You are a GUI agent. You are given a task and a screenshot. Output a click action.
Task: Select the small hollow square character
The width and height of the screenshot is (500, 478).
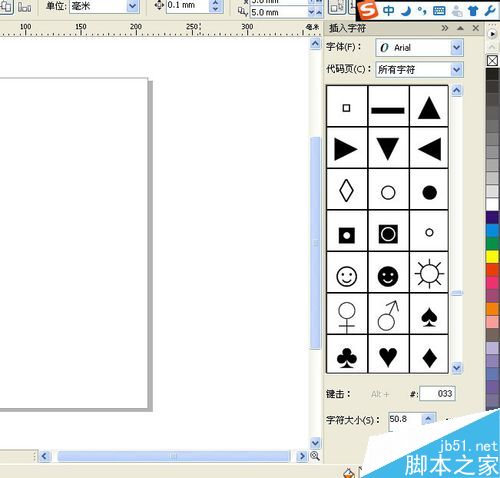click(347, 106)
